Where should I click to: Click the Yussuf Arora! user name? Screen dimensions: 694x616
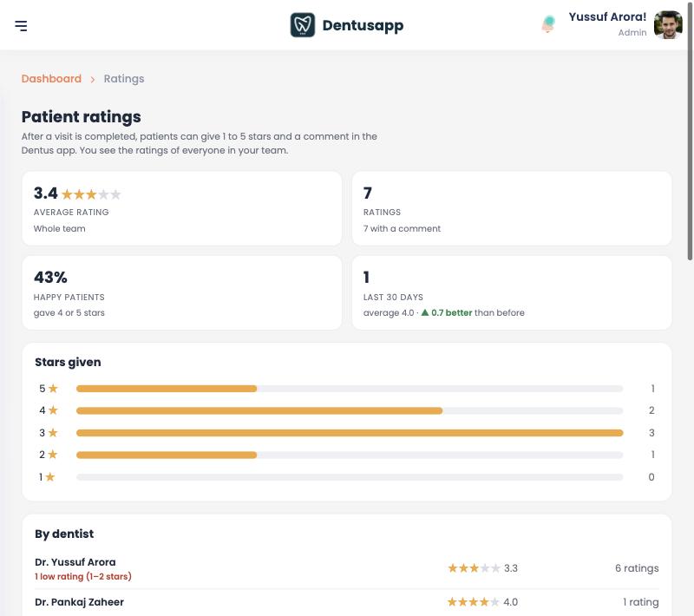[x=607, y=16]
